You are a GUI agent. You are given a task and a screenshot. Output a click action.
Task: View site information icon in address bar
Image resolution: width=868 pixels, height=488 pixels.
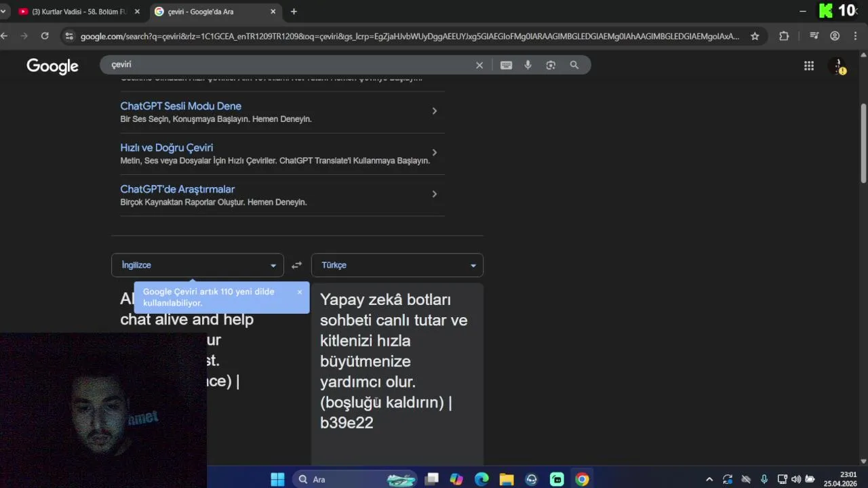(68, 36)
